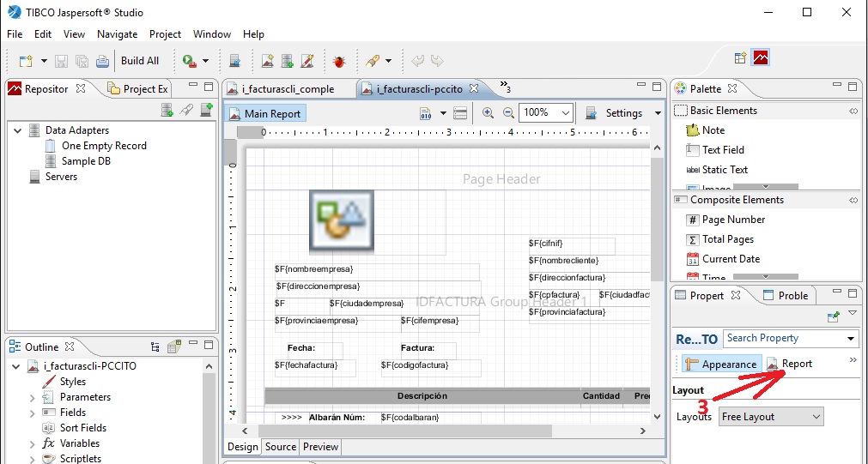Click the band layout icon in the editor toolbar
Screen dimensions: 868x464
tap(460, 113)
